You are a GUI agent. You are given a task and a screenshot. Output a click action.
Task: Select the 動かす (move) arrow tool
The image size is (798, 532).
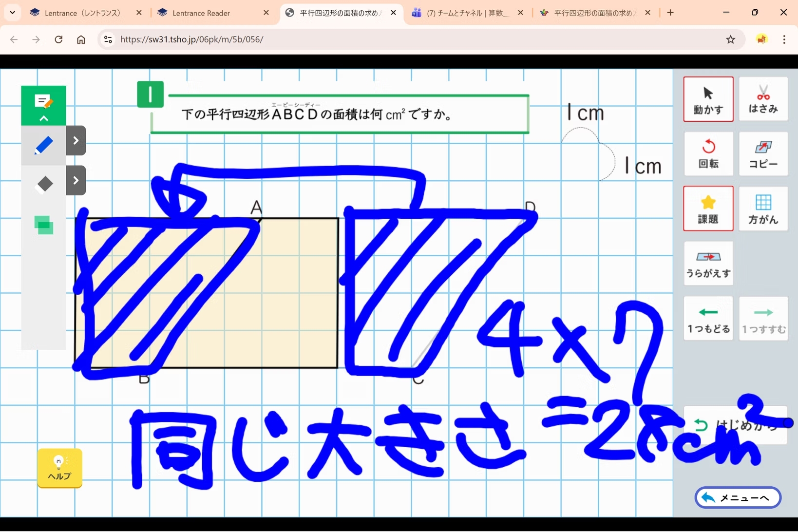[708, 99]
